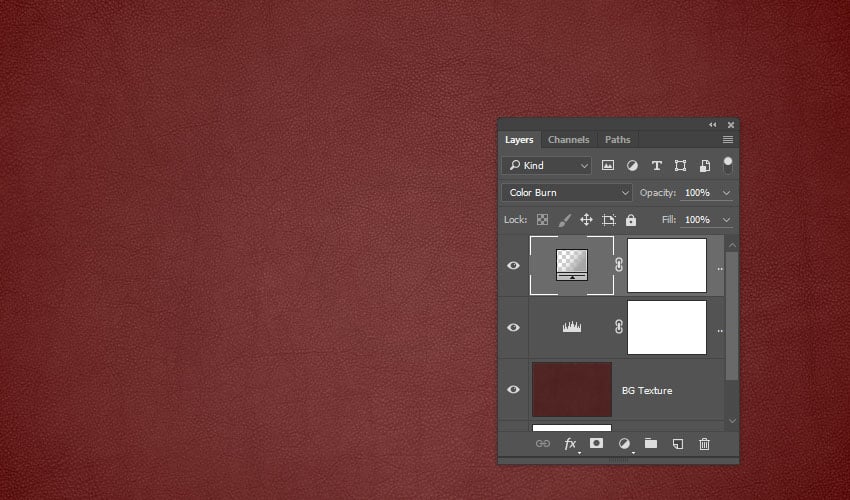Open the Opacity value dropdown arrow

[726, 192]
